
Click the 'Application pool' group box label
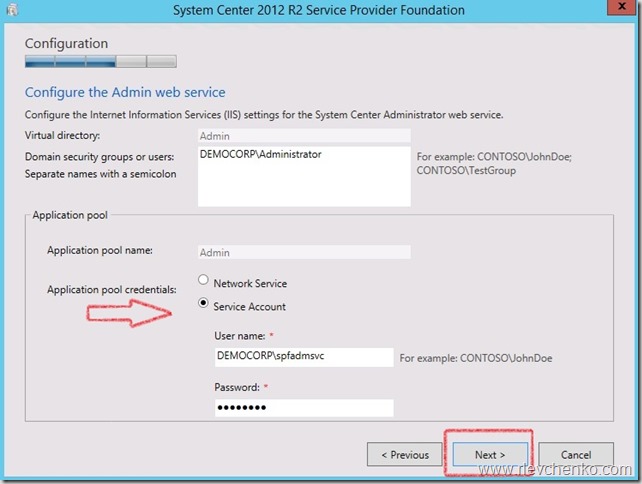(x=69, y=215)
